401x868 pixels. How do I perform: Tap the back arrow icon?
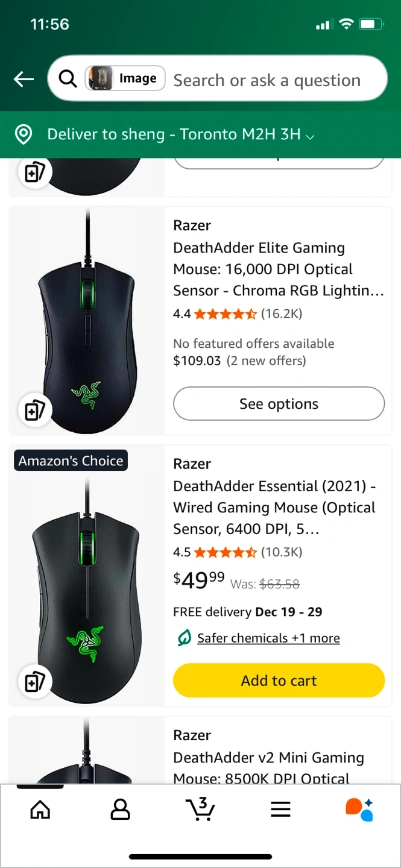(x=24, y=79)
